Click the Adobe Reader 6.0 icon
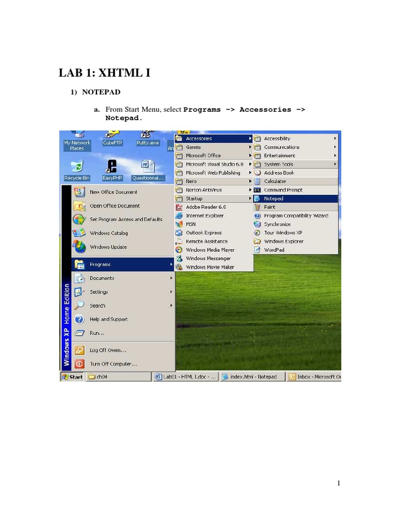Image resolution: width=399 pixels, height=532 pixels. tap(179, 207)
